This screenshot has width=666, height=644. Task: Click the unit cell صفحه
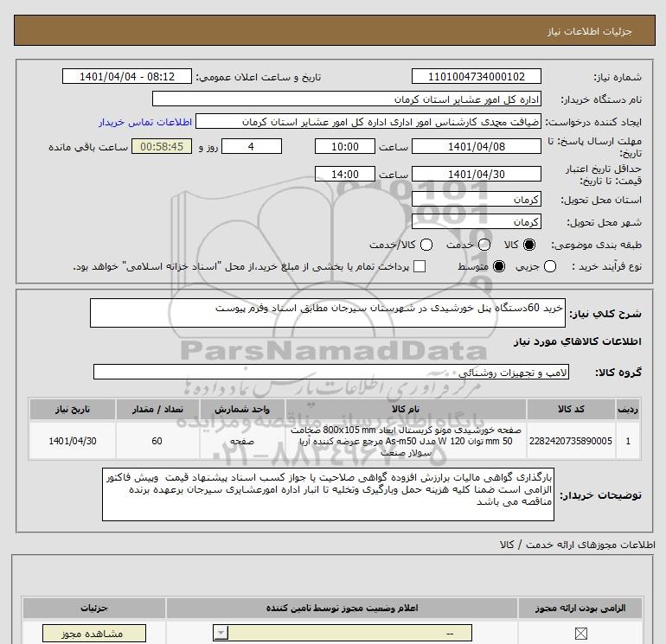242,441
